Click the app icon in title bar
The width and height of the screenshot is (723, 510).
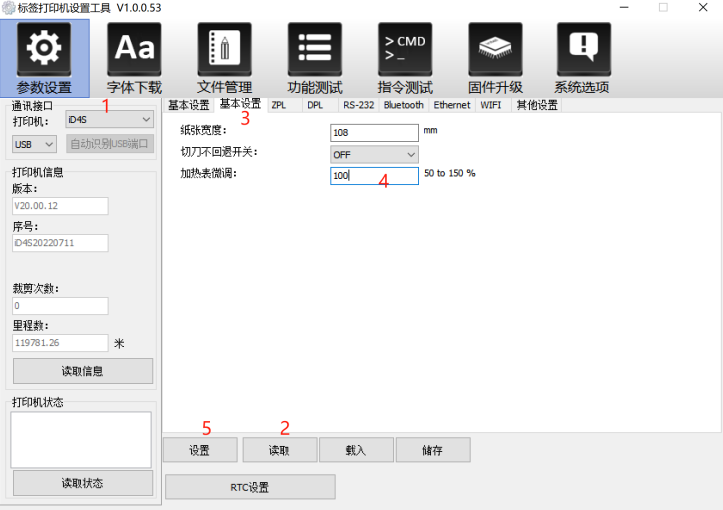click(x=8, y=8)
